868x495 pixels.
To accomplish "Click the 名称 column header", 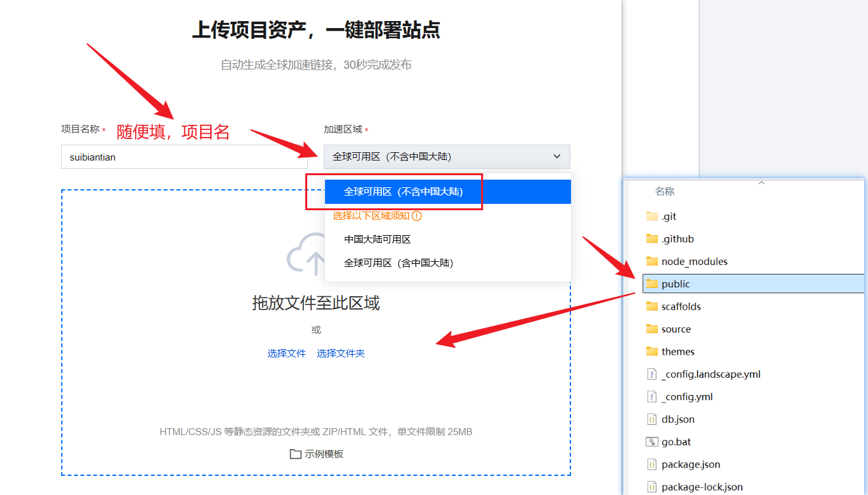I will pos(665,192).
